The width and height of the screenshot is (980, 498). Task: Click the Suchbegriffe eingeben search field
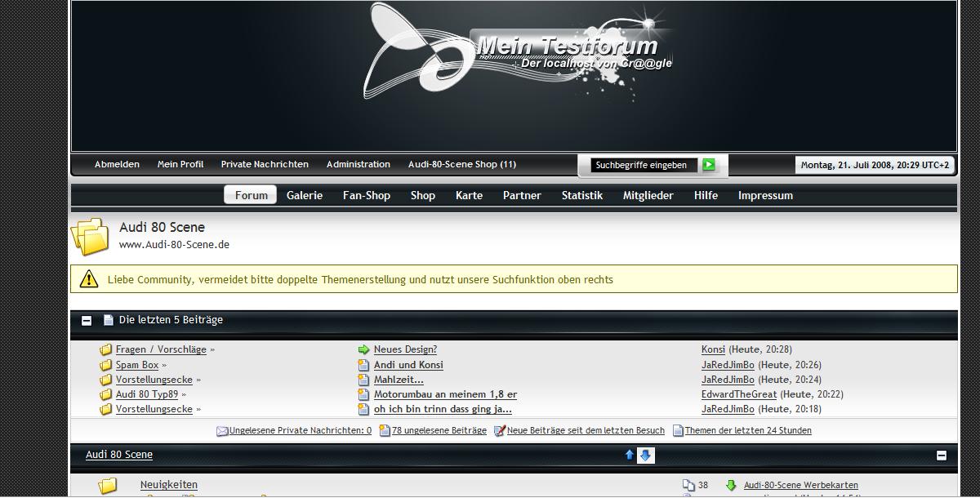(x=642, y=165)
